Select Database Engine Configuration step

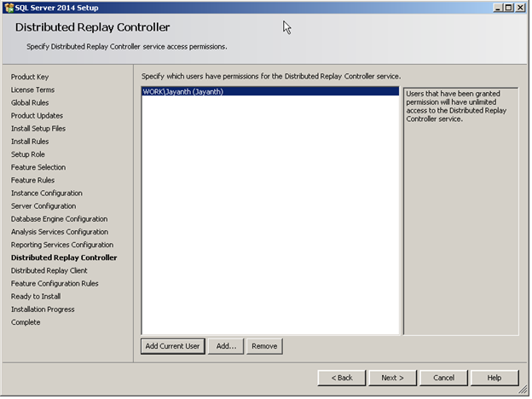[60, 219]
